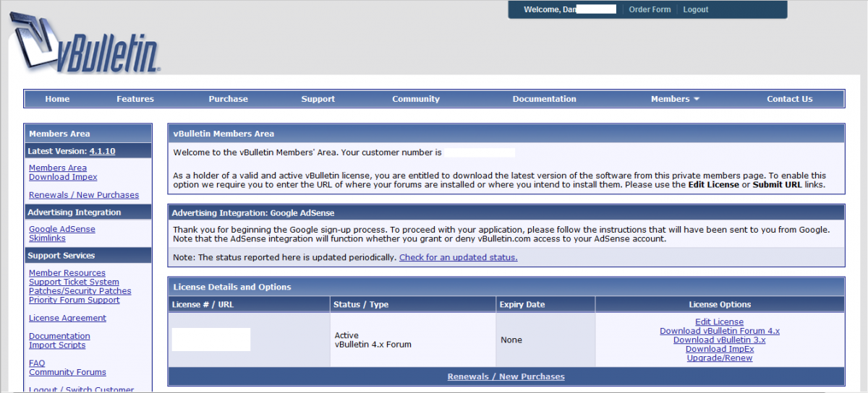Go to the Features menu item
This screenshot has height=393, width=868.
click(x=135, y=99)
